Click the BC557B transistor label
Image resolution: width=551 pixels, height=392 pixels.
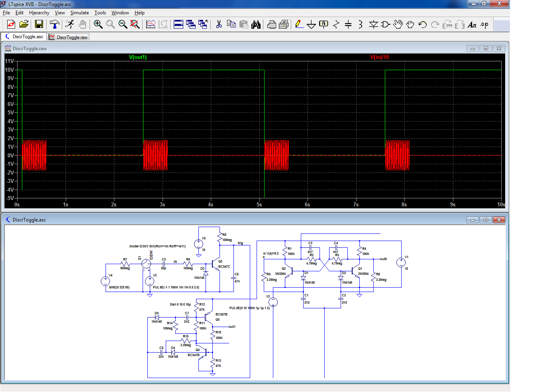[222, 314]
